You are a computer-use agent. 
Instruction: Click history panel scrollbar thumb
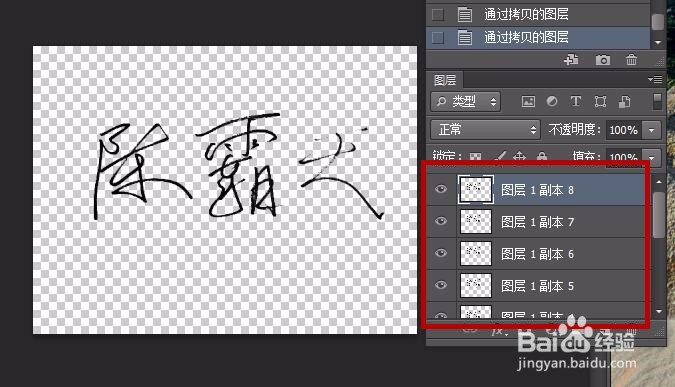point(657,22)
